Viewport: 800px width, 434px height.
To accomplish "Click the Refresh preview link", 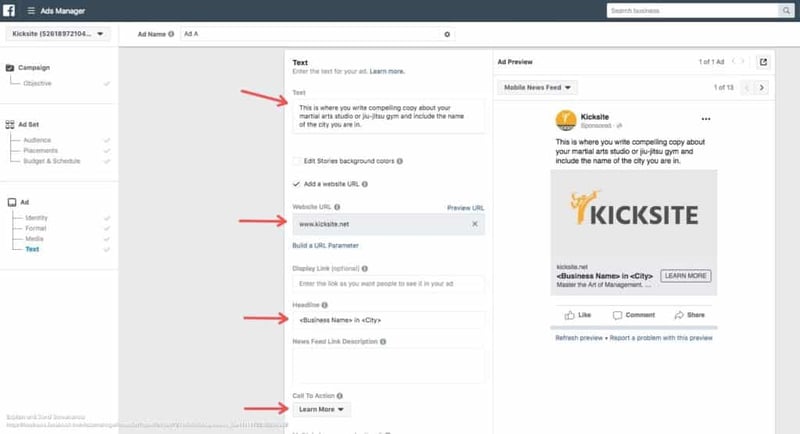I will (x=579, y=338).
